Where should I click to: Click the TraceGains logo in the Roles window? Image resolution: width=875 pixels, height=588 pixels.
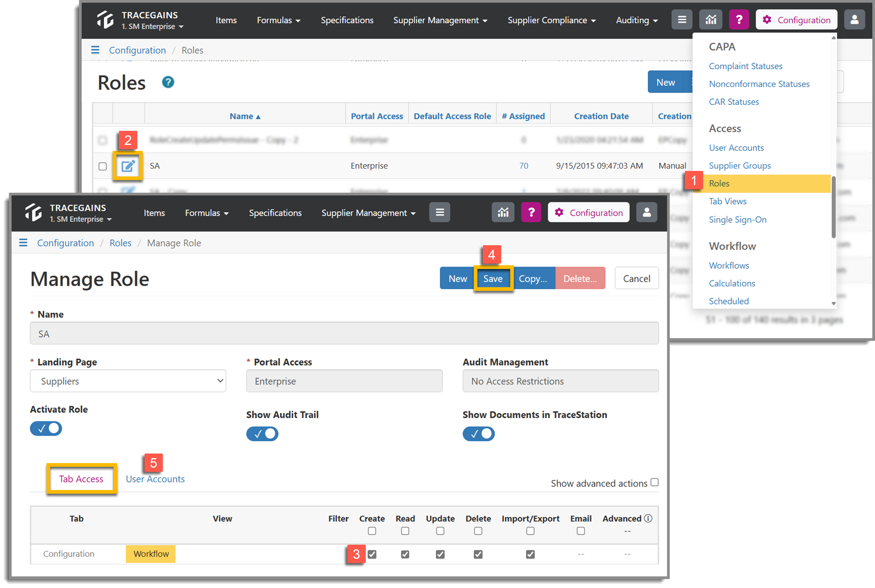click(105, 20)
